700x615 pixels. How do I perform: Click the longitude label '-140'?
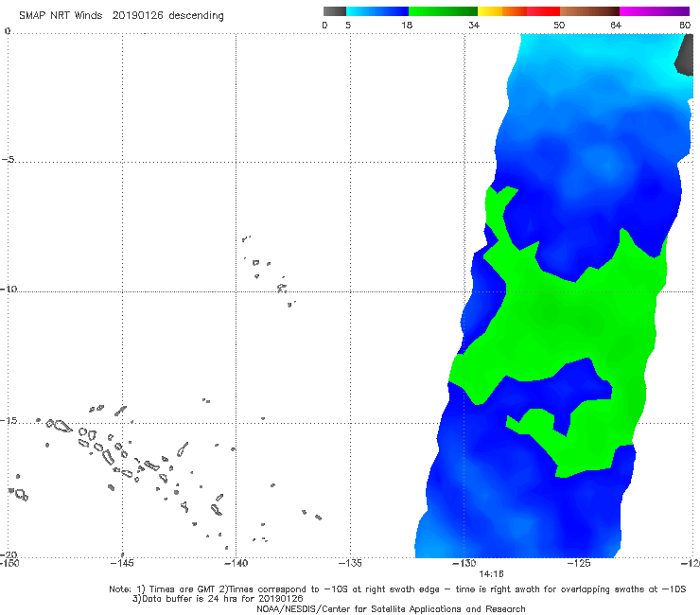(236, 563)
